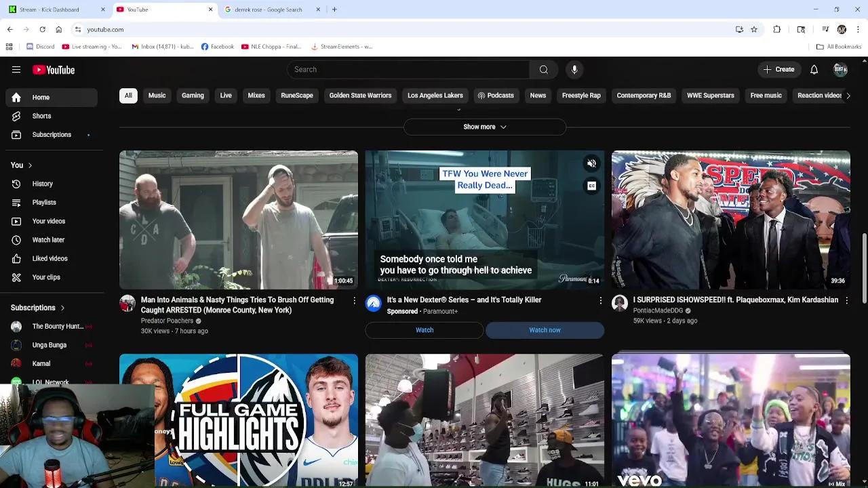Select the Podcasts filter chip

(x=496, y=96)
